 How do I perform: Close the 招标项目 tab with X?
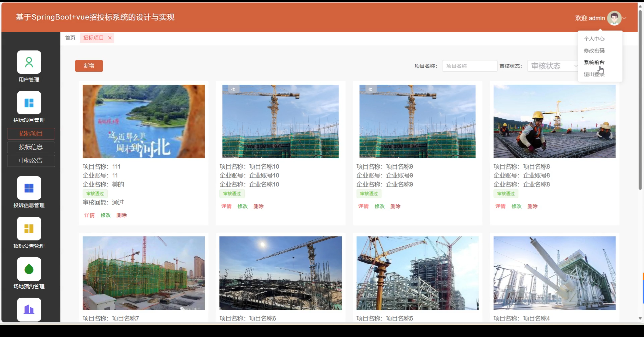(110, 38)
